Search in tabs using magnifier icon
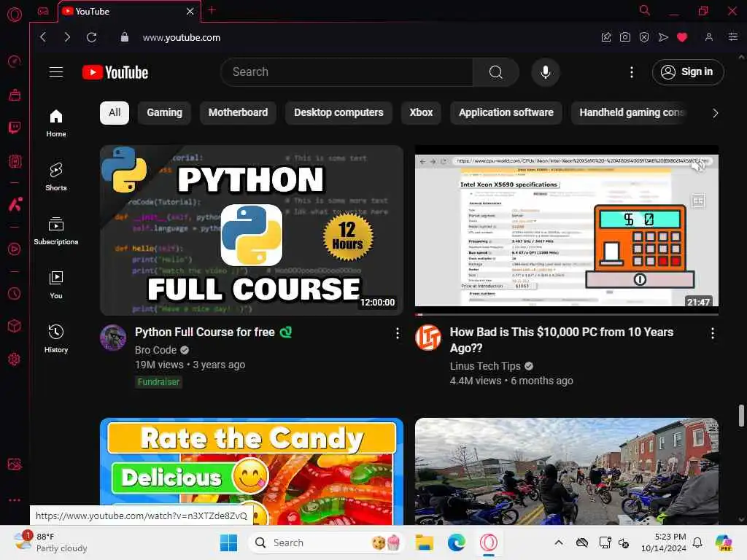The height and width of the screenshot is (560, 747). [645, 10]
